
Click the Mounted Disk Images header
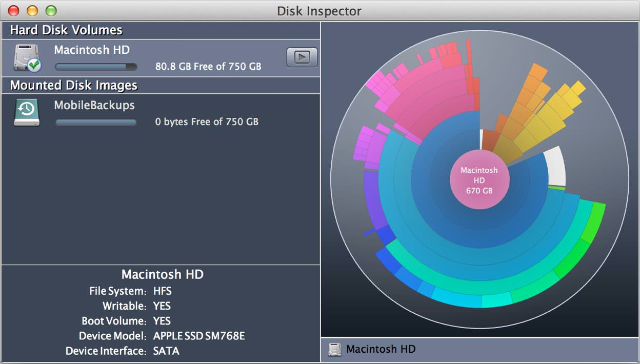(74, 85)
